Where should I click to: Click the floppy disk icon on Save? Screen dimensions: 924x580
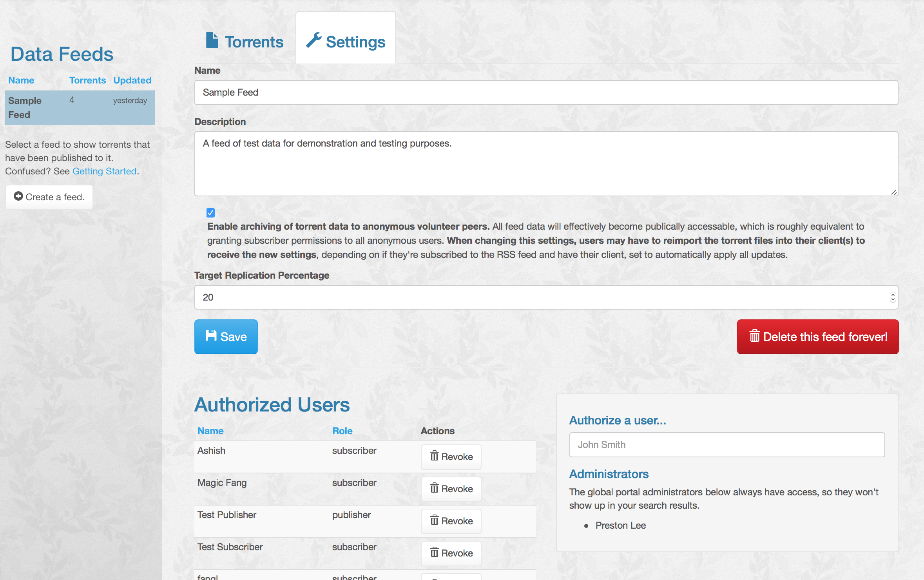coord(211,336)
